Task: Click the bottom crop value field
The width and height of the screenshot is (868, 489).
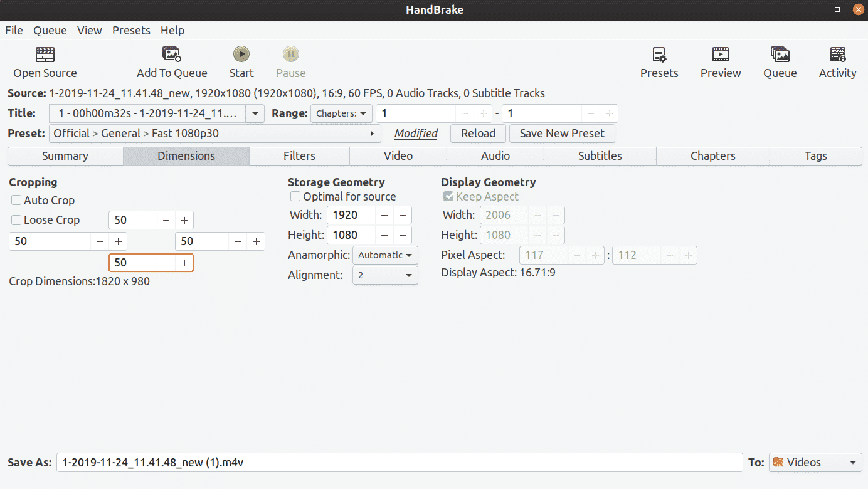Action: (133, 263)
